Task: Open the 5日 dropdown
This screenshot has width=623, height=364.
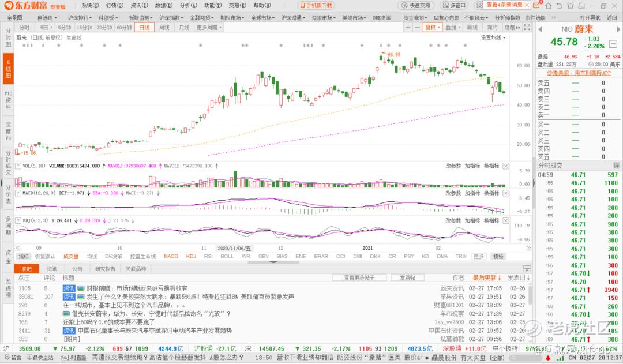Action: [46, 28]
